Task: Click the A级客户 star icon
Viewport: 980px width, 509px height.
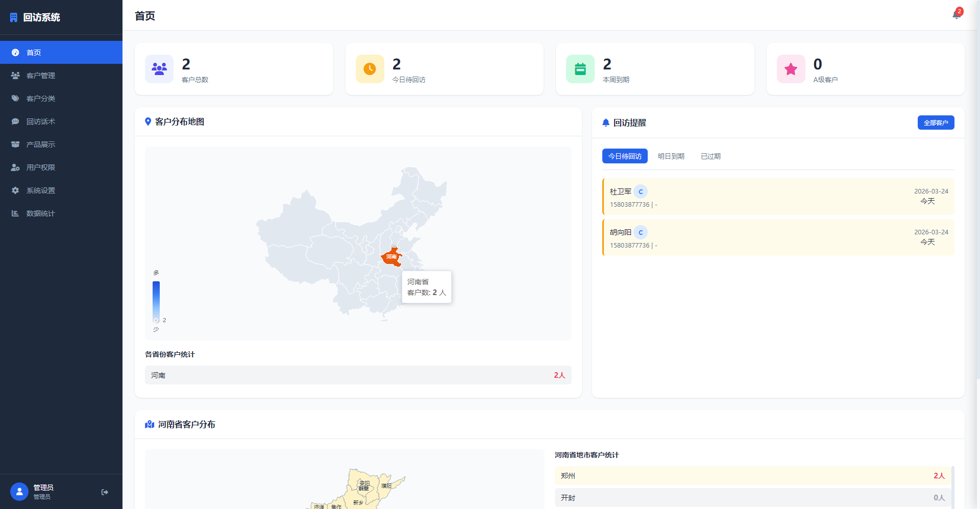Action: [791, 69]
